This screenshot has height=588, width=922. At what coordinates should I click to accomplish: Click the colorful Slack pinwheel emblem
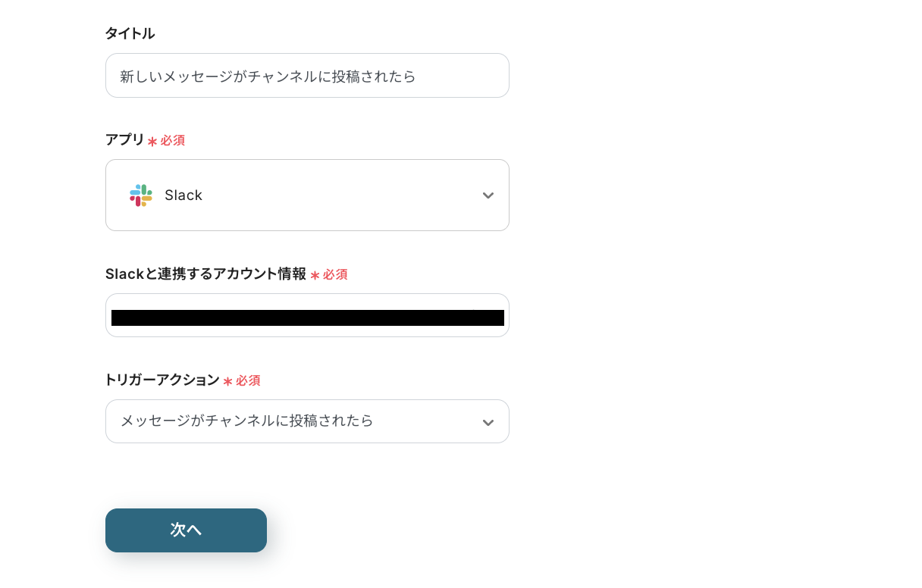point(141,195)
